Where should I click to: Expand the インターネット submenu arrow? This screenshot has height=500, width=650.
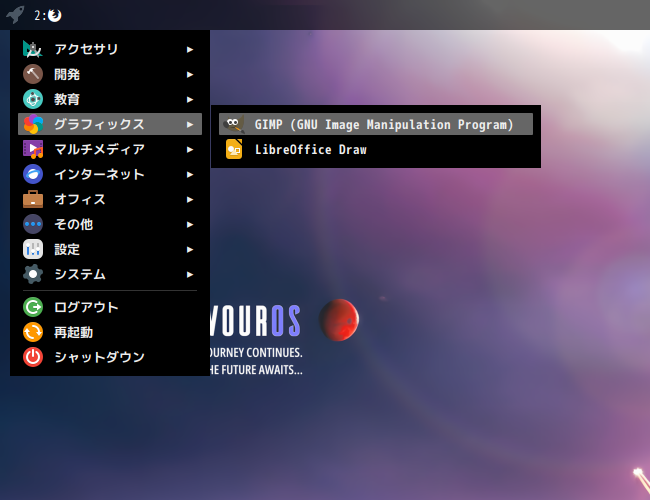190,174
